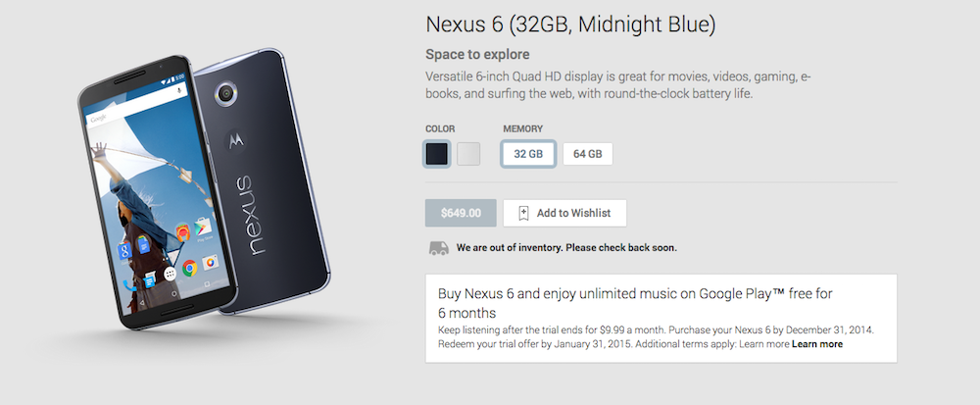Click the blue Google icon on phone

(x=125, y=252)
